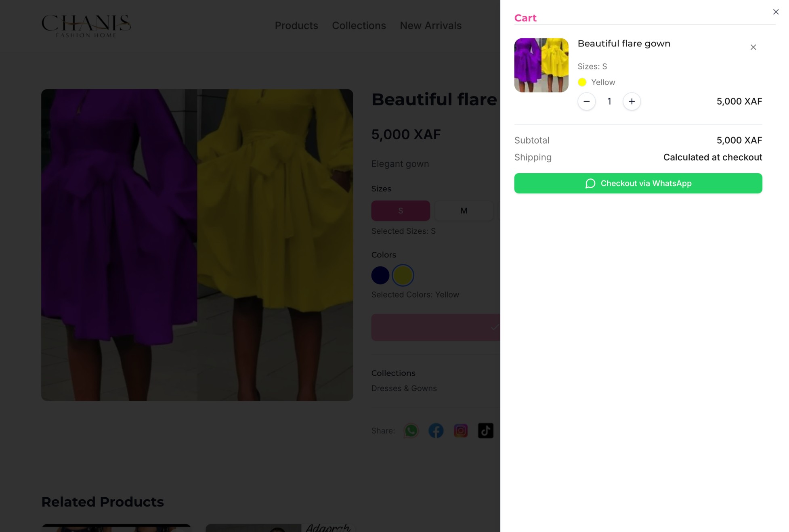Decrease item quantity with minus control

[586, 101]
